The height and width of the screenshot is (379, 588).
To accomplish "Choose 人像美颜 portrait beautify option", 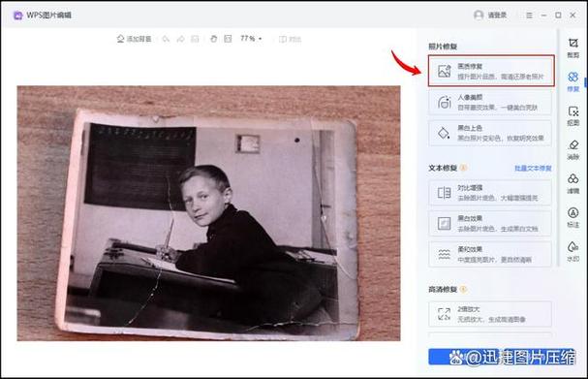I will (490, 102).
